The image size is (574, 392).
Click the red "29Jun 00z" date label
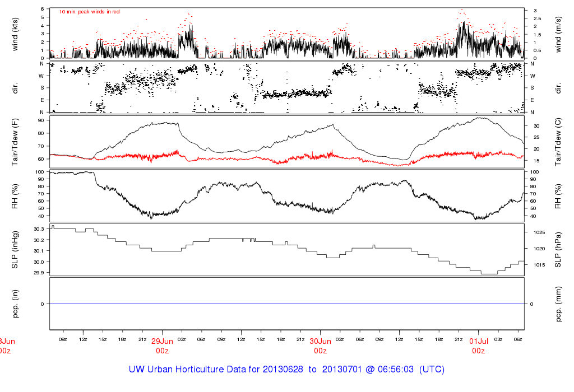tap(162, 346)
